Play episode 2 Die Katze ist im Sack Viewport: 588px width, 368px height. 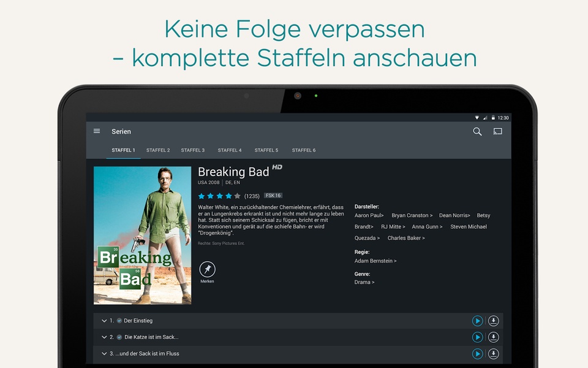477,337
